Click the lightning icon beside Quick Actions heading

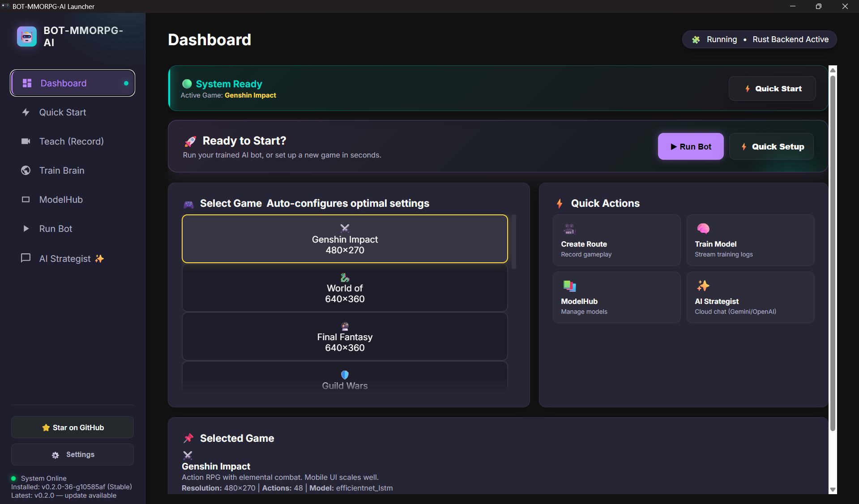pyautogui.click(x=560, y=204)
